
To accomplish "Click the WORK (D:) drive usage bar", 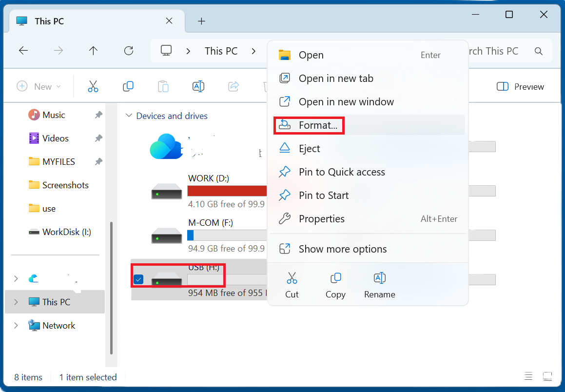I will click(227, 191).
